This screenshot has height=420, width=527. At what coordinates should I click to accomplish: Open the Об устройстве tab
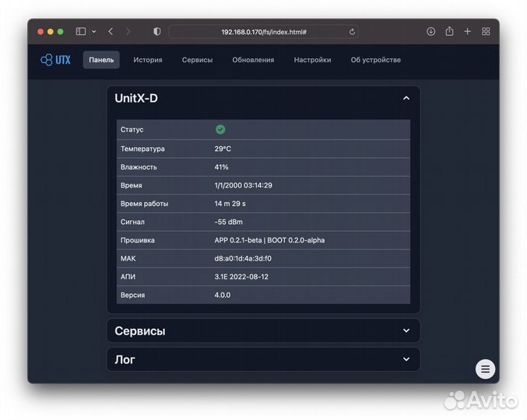[376, 60]
